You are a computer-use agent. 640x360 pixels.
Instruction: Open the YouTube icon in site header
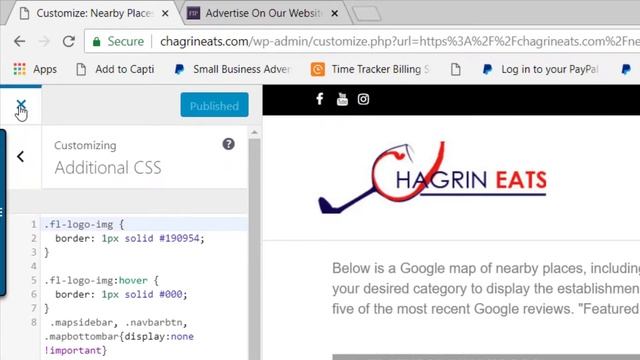[342, 99]
